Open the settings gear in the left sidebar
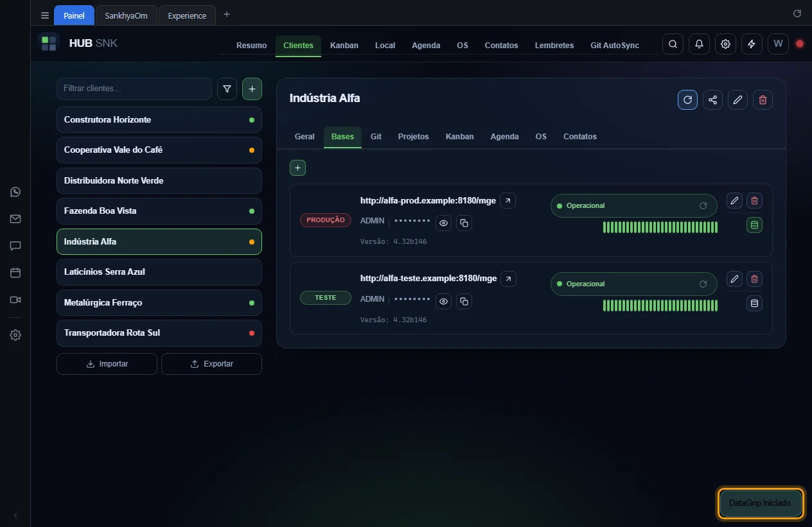 tap(15, 335)
